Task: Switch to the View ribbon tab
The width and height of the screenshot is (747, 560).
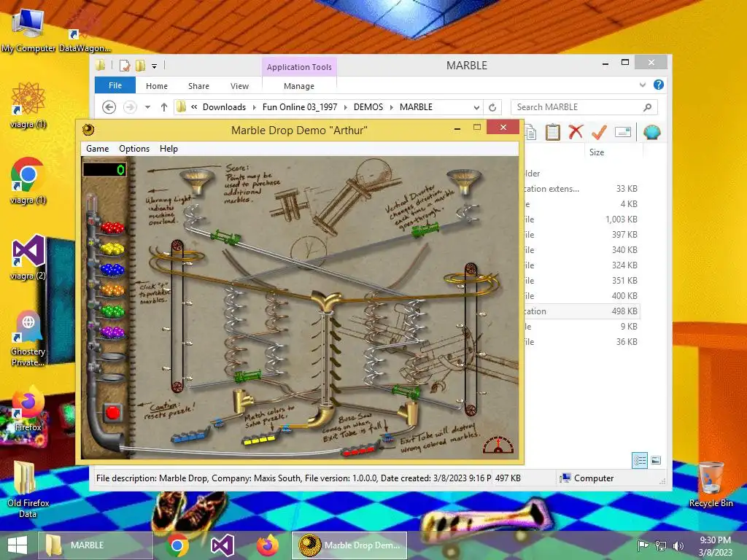Action: click(239, 86)
